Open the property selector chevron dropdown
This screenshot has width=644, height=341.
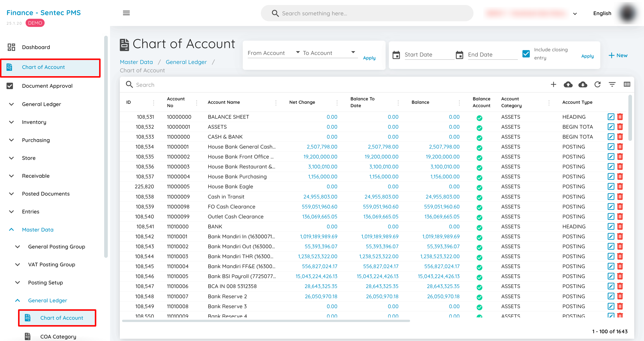point(575,14)
